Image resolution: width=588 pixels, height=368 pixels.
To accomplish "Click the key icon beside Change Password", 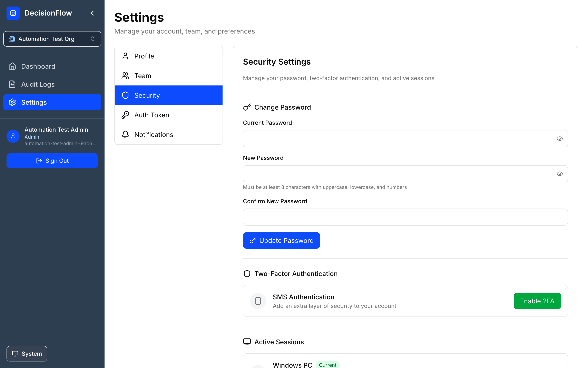I will pos(247,107).
